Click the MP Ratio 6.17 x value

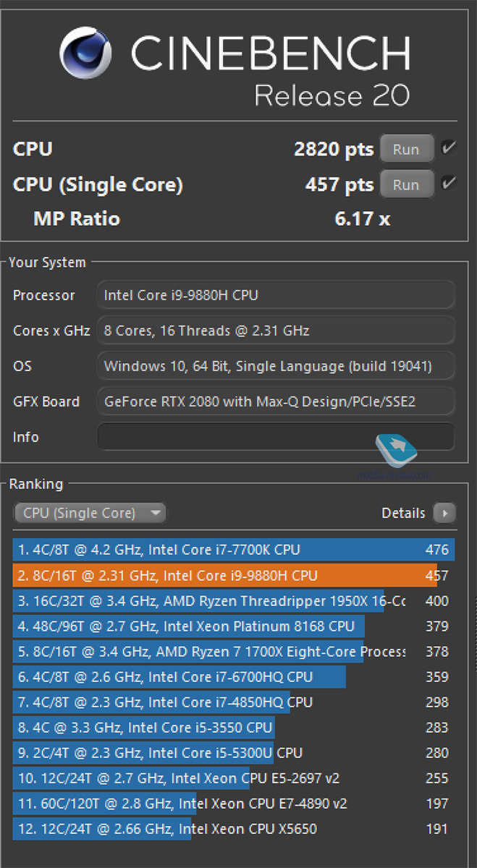363,218
